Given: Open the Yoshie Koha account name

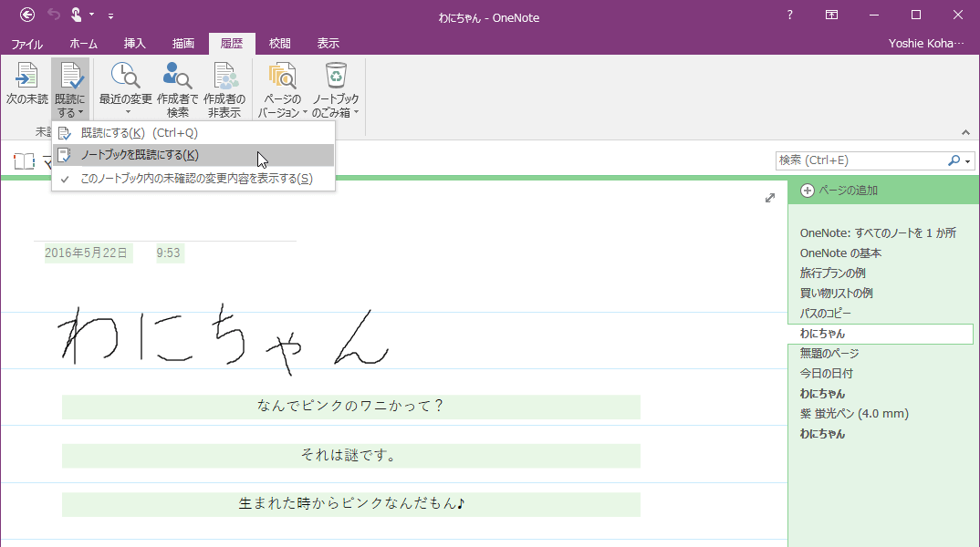Looking at the screenshot, I should [926, 44].
